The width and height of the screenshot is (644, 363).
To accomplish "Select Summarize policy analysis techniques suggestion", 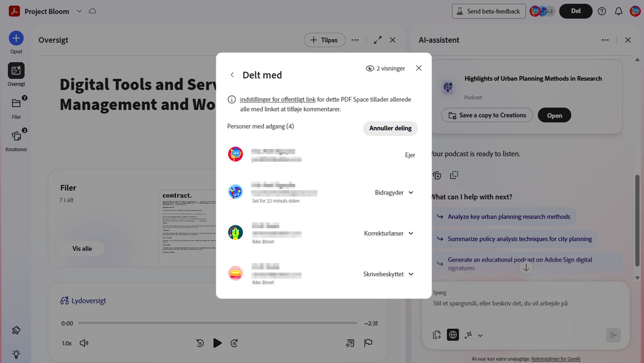I will (x=515, y=239).
